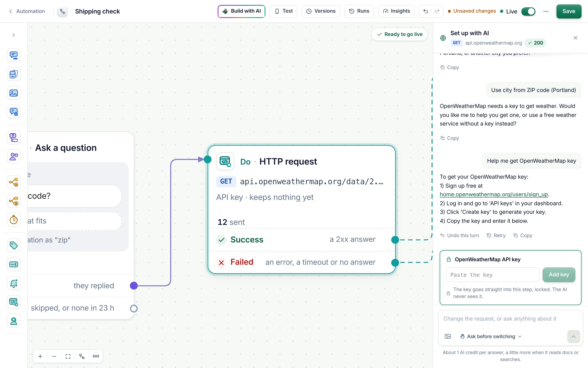Click the fit to screen icon

68,356
